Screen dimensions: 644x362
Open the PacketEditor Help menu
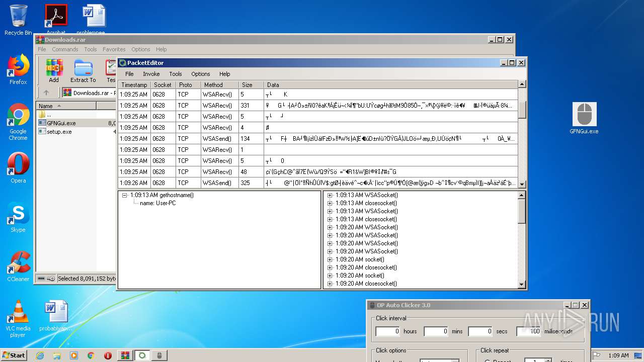click(224, 74)
